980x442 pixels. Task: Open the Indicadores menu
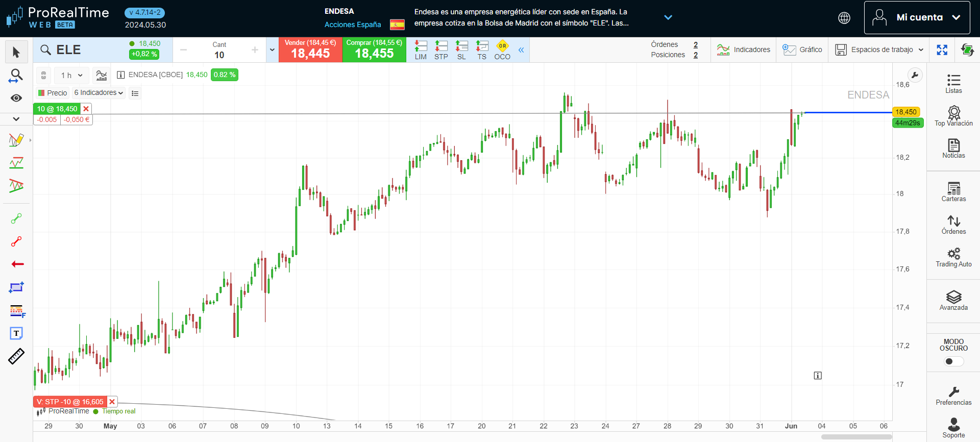(x=743, y=50)
